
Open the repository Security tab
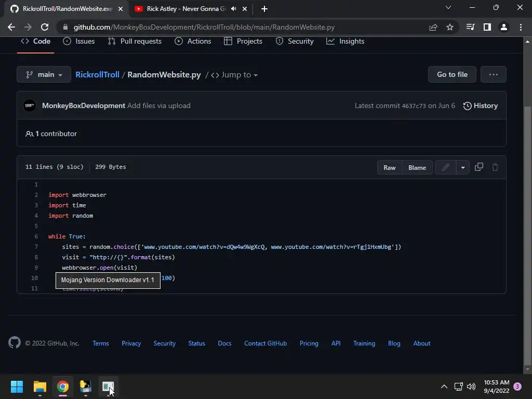295,42
